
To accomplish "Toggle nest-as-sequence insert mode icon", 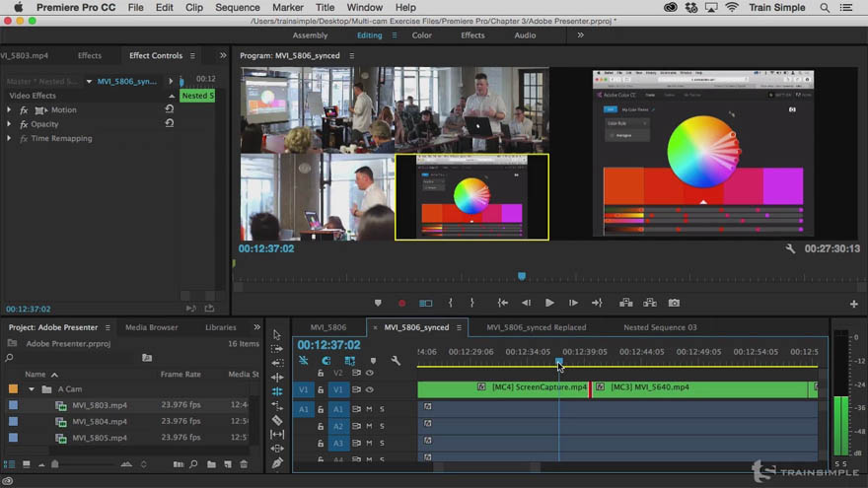I will (304, 361).
